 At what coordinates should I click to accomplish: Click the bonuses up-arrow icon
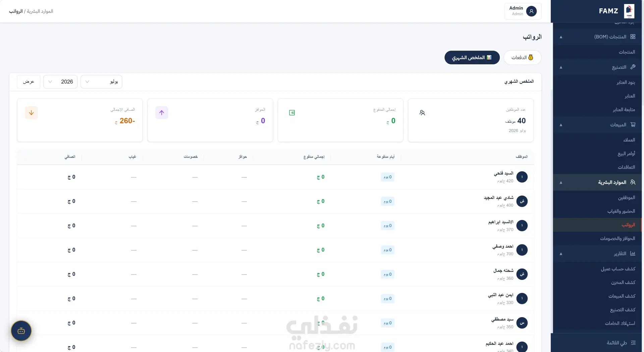click(162, 113)
